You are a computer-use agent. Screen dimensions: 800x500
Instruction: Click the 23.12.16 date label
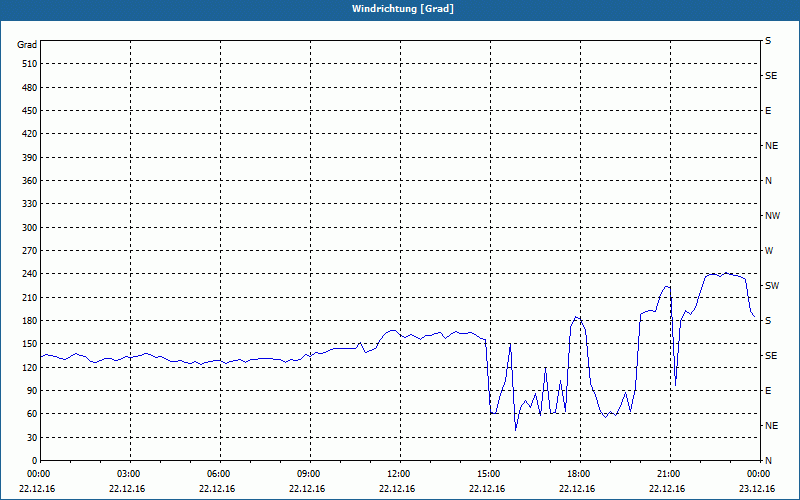[x=757, y=489]
